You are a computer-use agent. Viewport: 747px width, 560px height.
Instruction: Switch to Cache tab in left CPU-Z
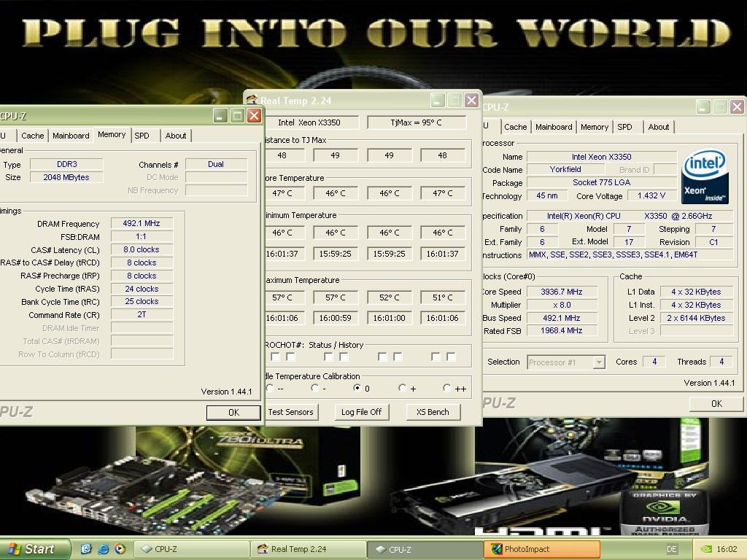tap(32, 136)
